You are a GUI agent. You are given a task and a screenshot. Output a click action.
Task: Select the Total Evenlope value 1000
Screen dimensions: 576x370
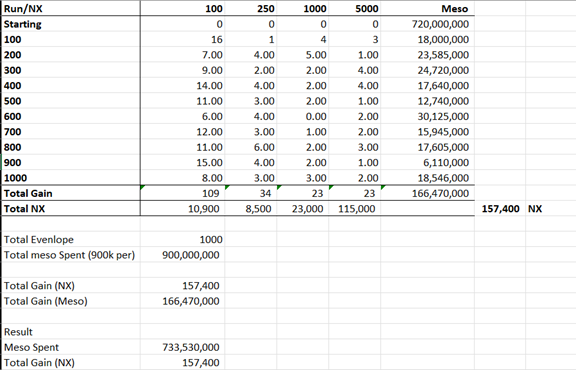pos(183,240)
